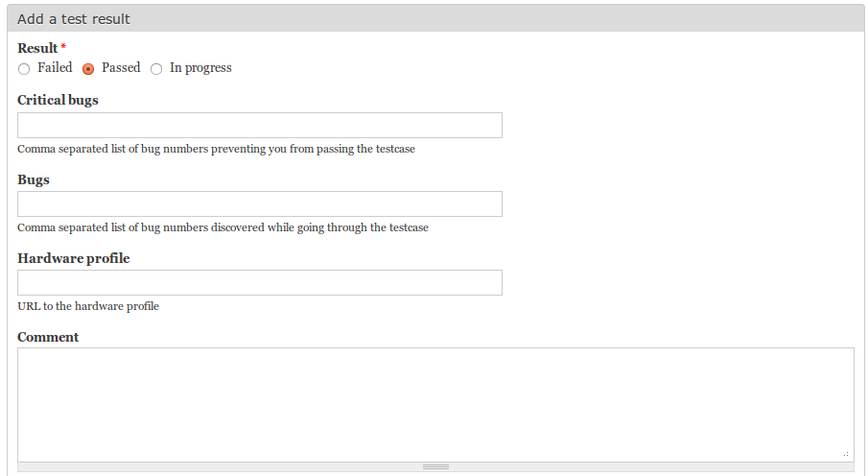
Task: Click the 'Bugs' field label
Action: pyautogui.click(x=34, y=179)
